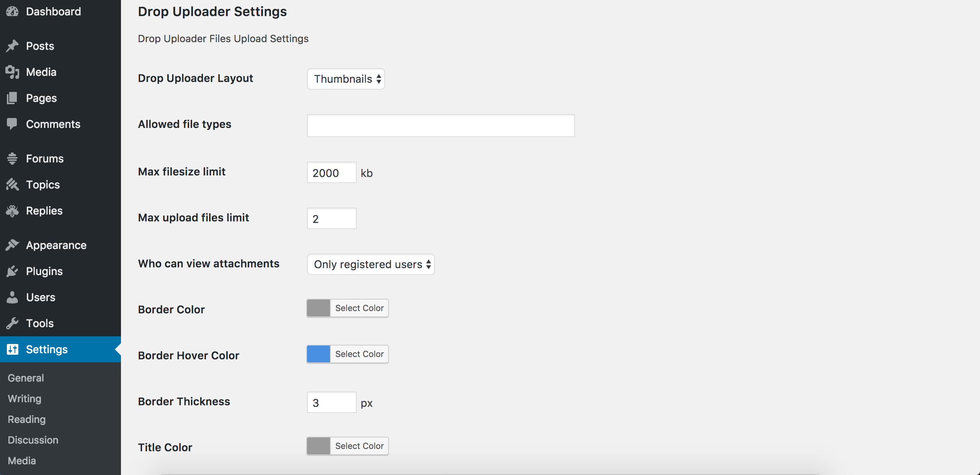Image resolution: width=980 pixels, height=475 pixels.
Task: Click the Plugins plug icon
Action: [x=12, y=271]
